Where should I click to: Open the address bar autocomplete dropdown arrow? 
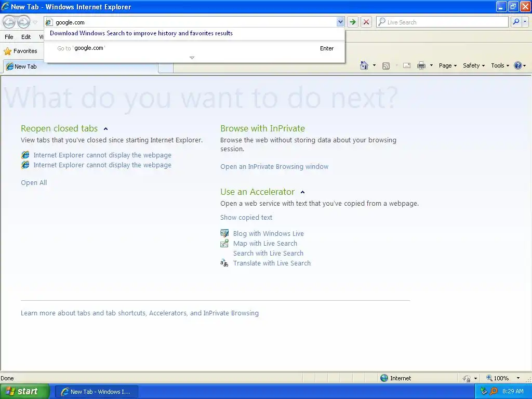[340, 22]
